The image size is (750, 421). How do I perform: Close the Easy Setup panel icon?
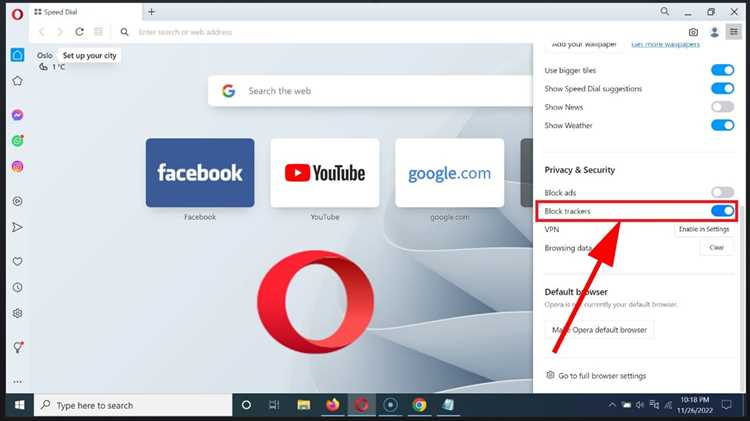[x=733, y=32]
